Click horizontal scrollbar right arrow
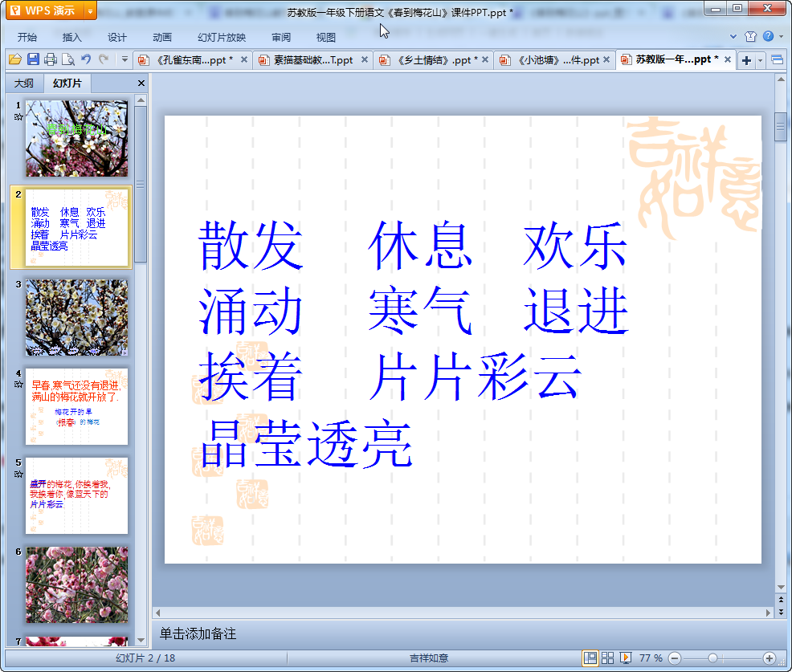Viewport: 792px width, 672px height. (768, 613)
